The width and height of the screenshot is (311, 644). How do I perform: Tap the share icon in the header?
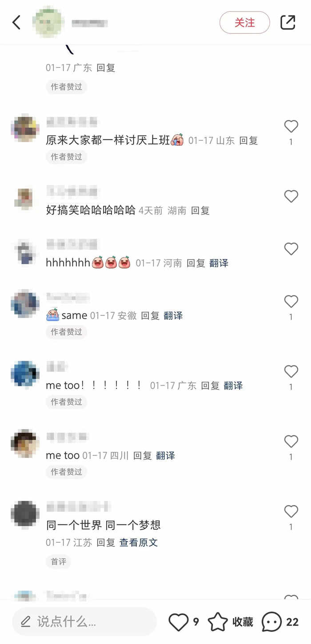point(288,22)
